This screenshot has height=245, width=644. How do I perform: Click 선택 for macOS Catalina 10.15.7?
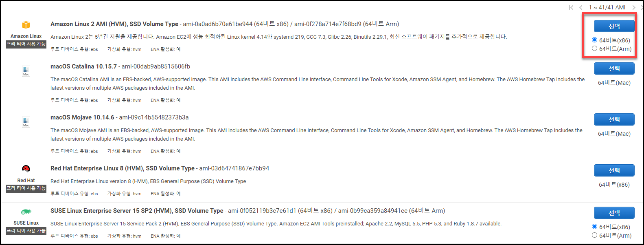614,68
